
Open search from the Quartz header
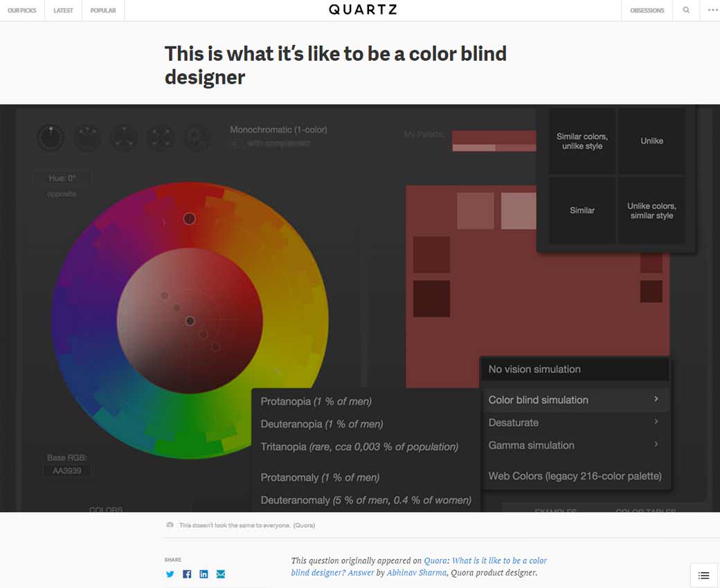pyautogui.click(x=685, y=10)
